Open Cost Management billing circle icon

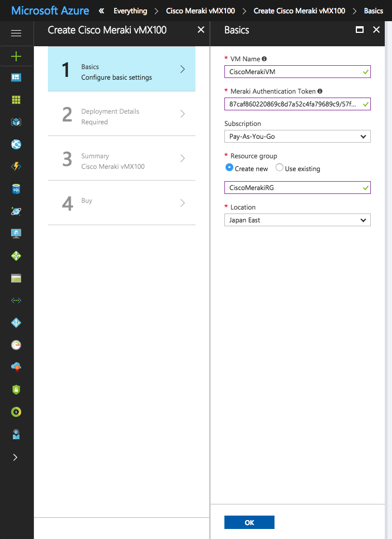tap(16, 412)
